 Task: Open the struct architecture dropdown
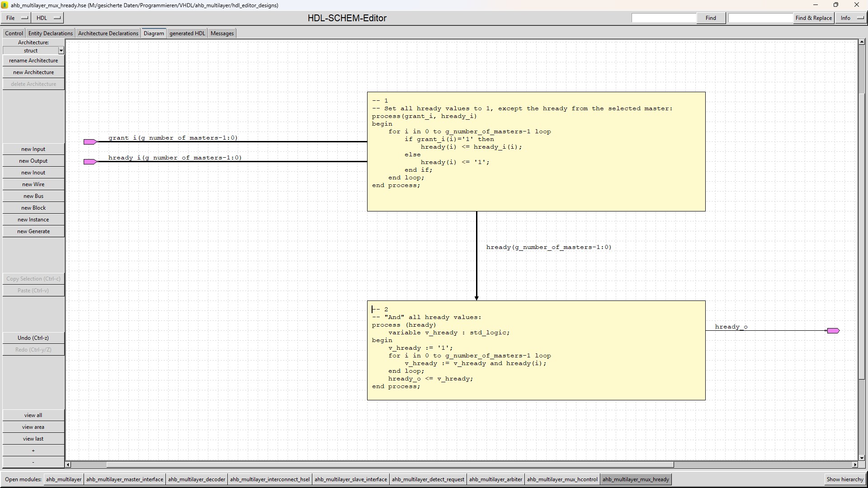(61, 51)
